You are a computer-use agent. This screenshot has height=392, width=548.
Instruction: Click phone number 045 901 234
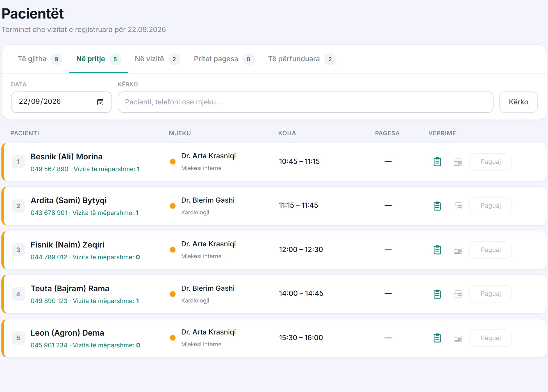[49, 345]
